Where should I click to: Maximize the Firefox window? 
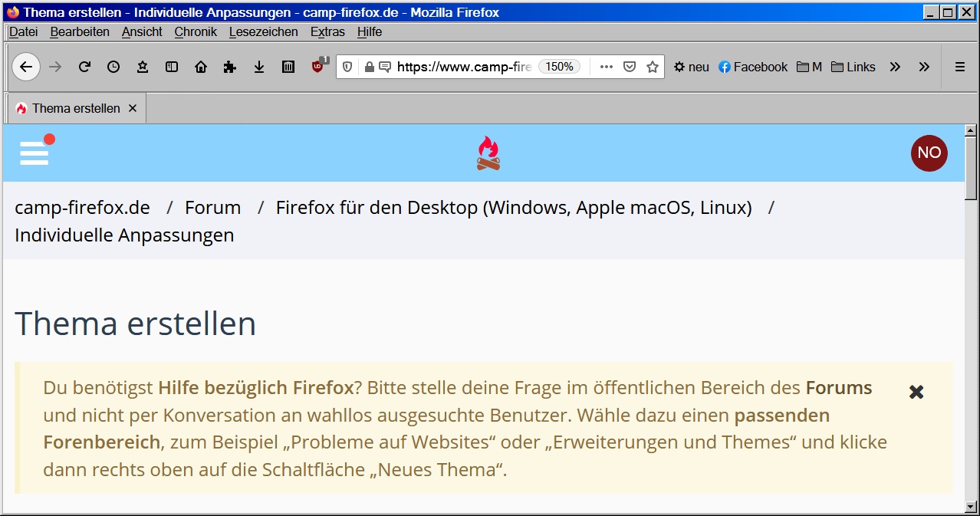pos(947,12)
